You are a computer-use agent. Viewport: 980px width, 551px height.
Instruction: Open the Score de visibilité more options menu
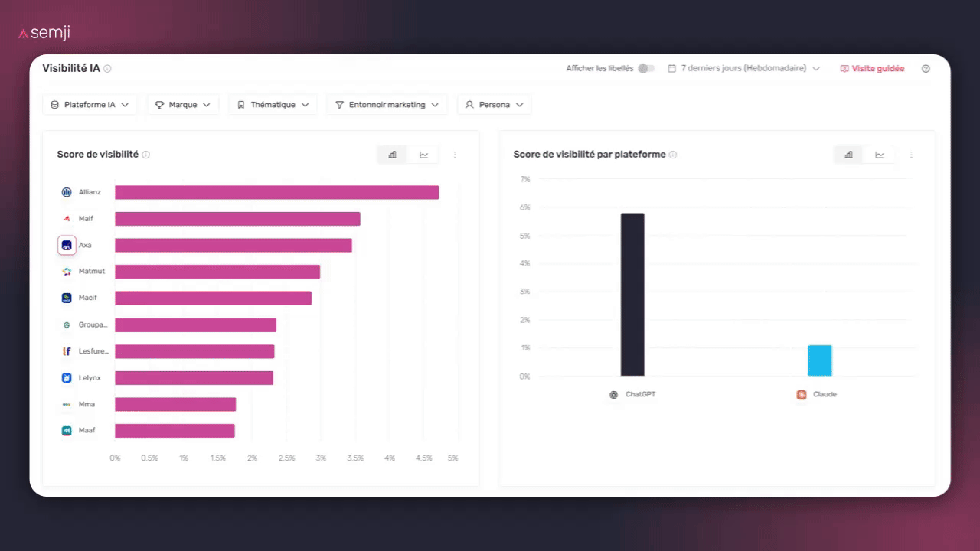tap(455, 155)
